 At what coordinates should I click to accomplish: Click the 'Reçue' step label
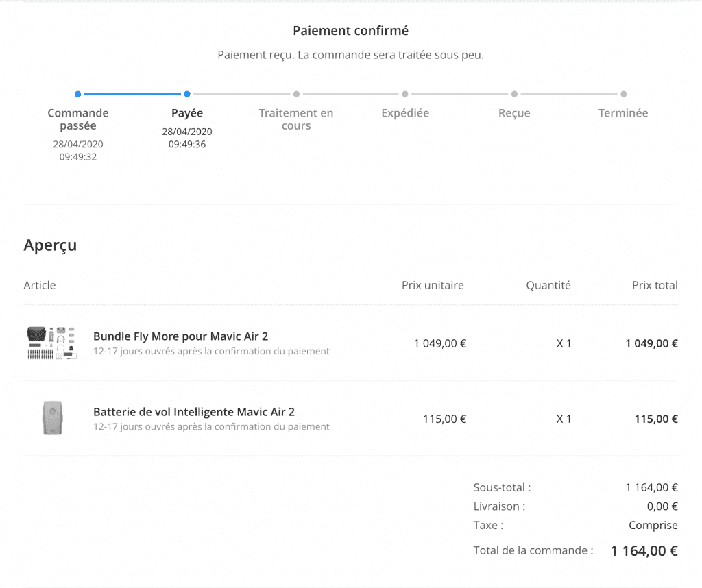pyautogui.click(x=514, y=113)
